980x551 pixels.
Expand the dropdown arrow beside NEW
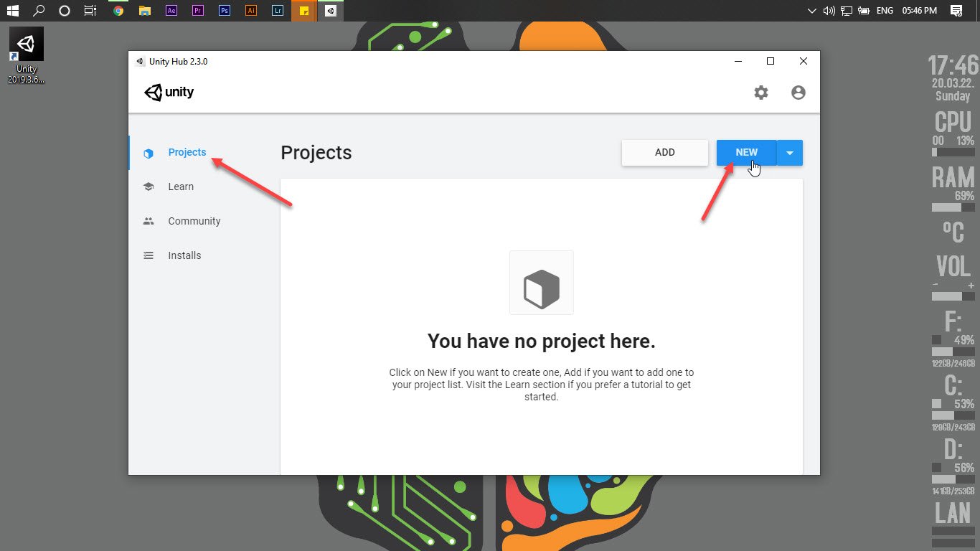click(x=790, y=152)
